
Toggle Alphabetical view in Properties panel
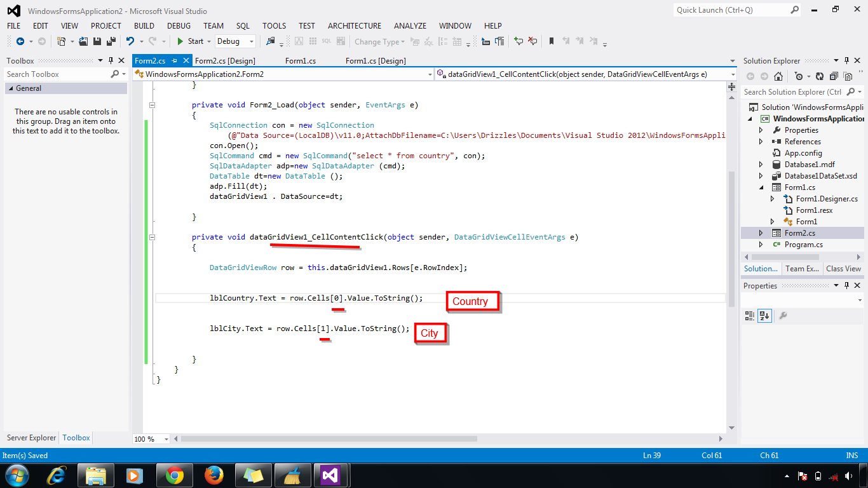coord(764,315)
